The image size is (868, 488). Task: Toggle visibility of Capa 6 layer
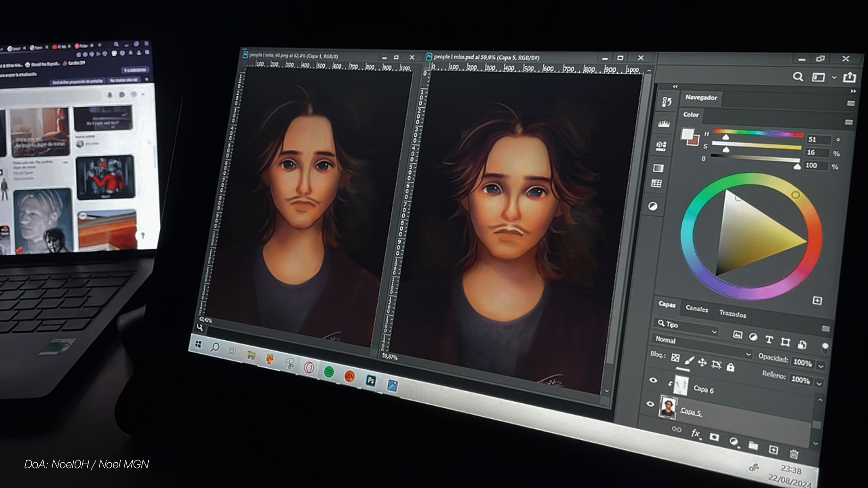(x=653, y=380)
